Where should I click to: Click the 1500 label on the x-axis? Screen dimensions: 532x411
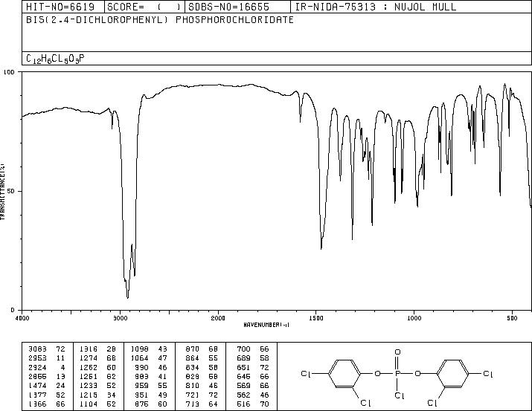pos(316,318)
